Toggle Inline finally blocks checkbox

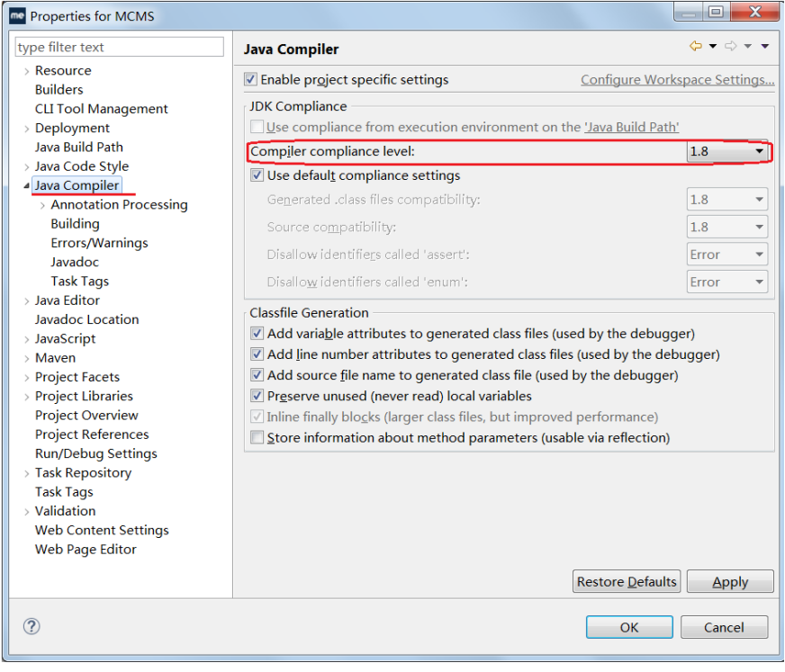click(257, 417)
